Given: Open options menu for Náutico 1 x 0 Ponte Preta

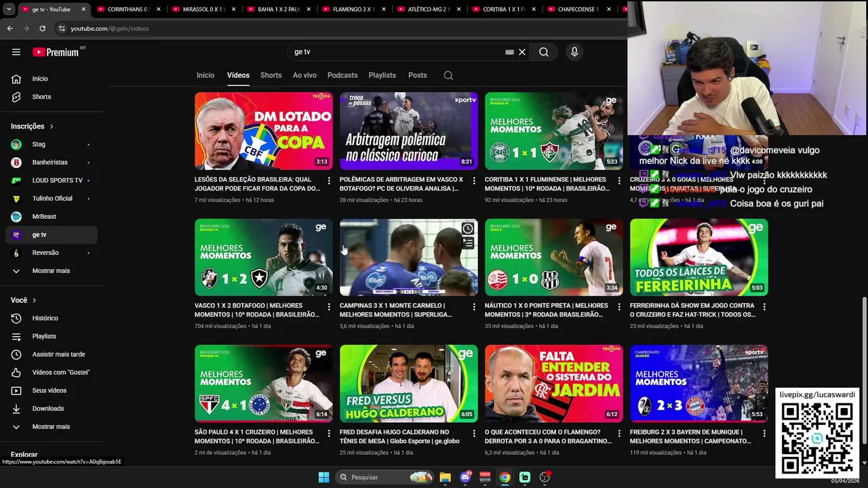Looking at the screenshot, I should (x=619, y=307).
